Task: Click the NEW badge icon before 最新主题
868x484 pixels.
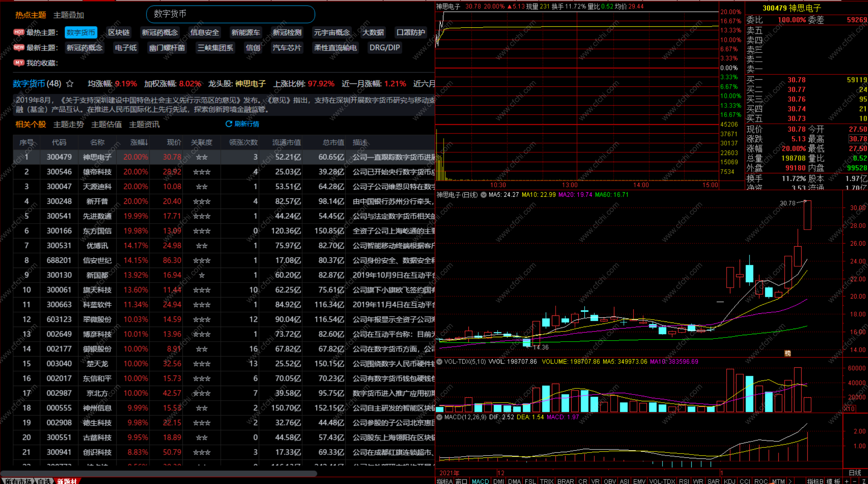Action: [19, 47]
